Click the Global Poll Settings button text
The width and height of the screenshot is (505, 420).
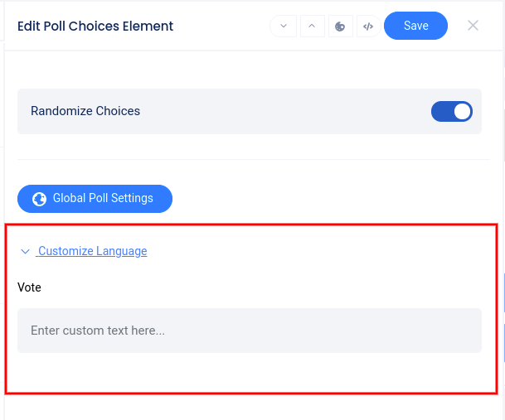tap(103, 199)
